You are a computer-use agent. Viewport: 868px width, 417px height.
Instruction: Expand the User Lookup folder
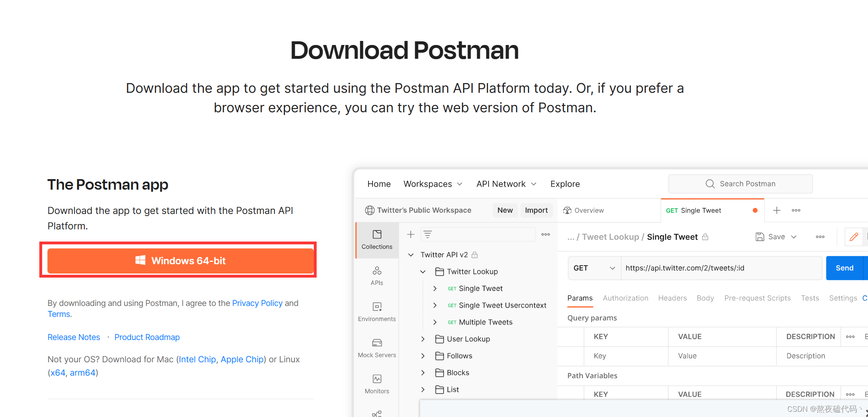[423, 339]
